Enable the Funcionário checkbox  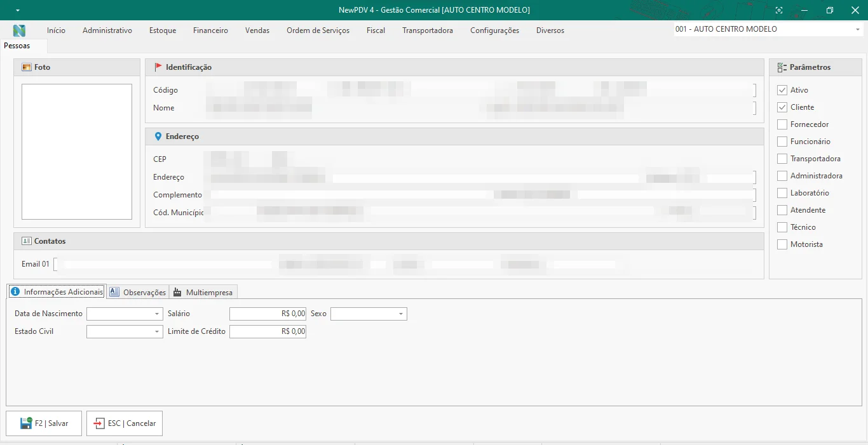click(782, 142)
